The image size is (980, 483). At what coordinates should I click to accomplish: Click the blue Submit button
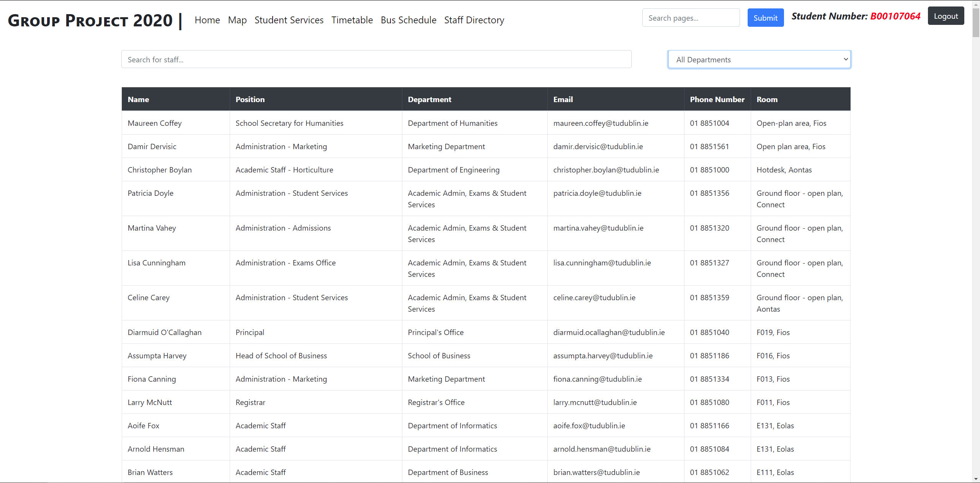(766, 18)
